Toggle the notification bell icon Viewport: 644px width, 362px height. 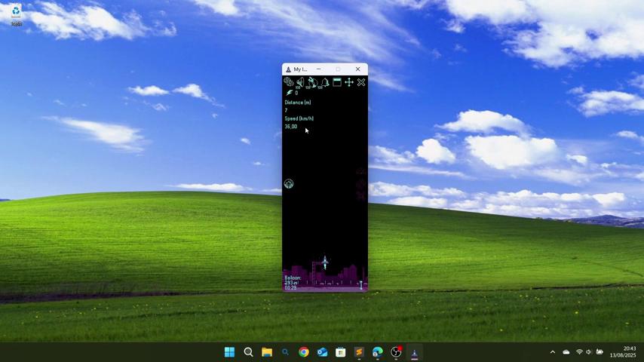(324, 82)
